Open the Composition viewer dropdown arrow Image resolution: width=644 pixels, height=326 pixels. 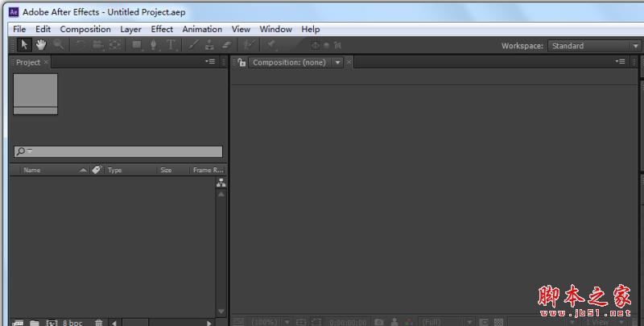tap(337, 63)
